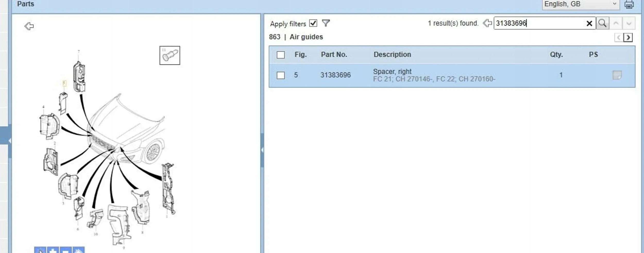Click the '1 result(s) found.' status text
Screen dimensions: 644x253
(x=453, y=23)
